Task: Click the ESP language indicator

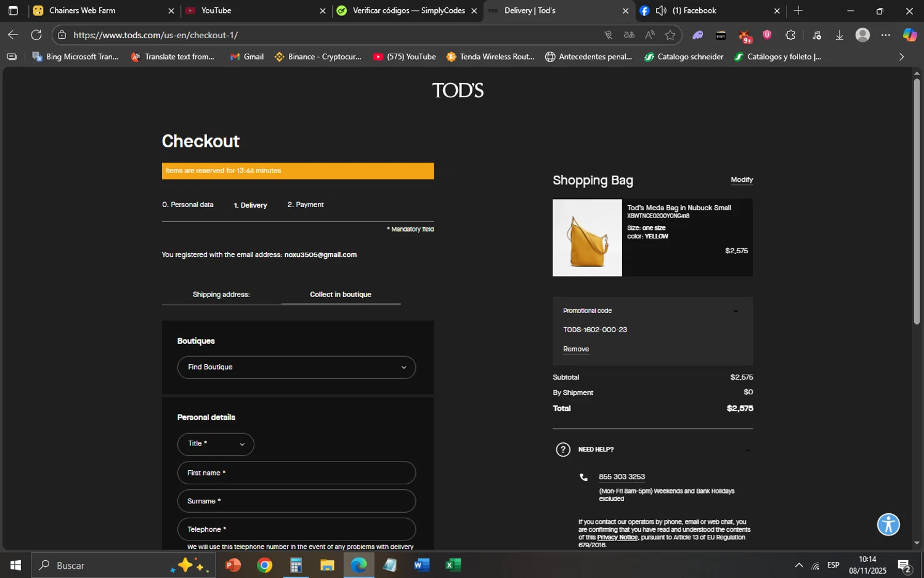Action: [x=833, y=565]
